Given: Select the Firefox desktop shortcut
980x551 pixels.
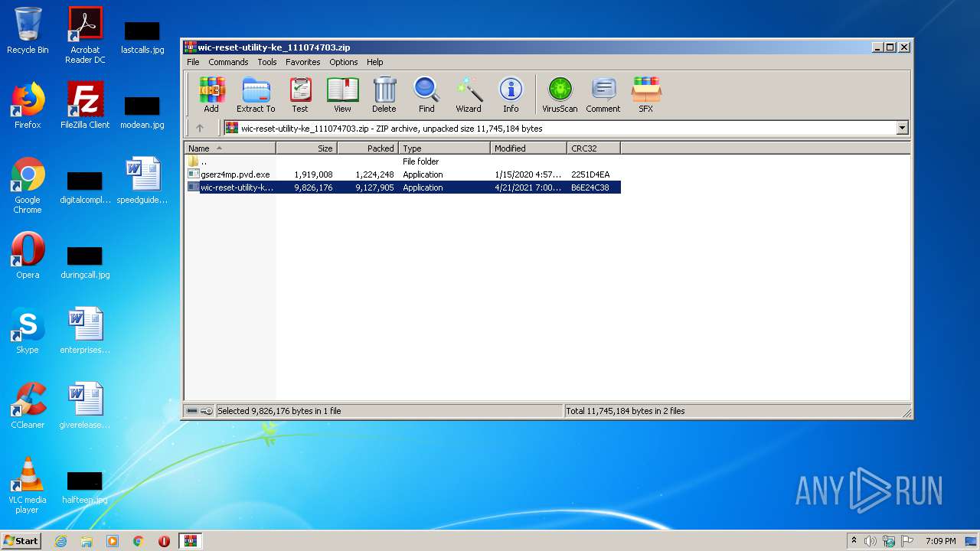Looking at the screenshot, I should (28, 106).
